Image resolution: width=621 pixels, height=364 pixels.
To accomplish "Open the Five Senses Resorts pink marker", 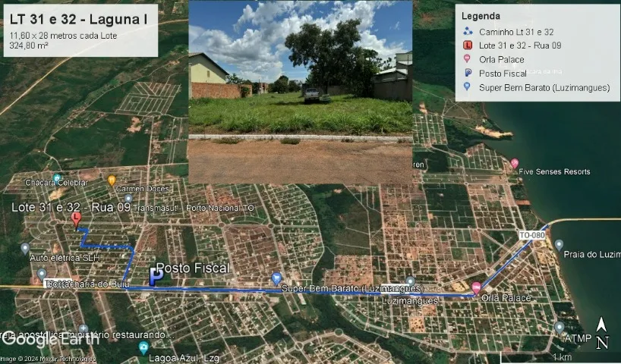I will (x=514, y=163).
